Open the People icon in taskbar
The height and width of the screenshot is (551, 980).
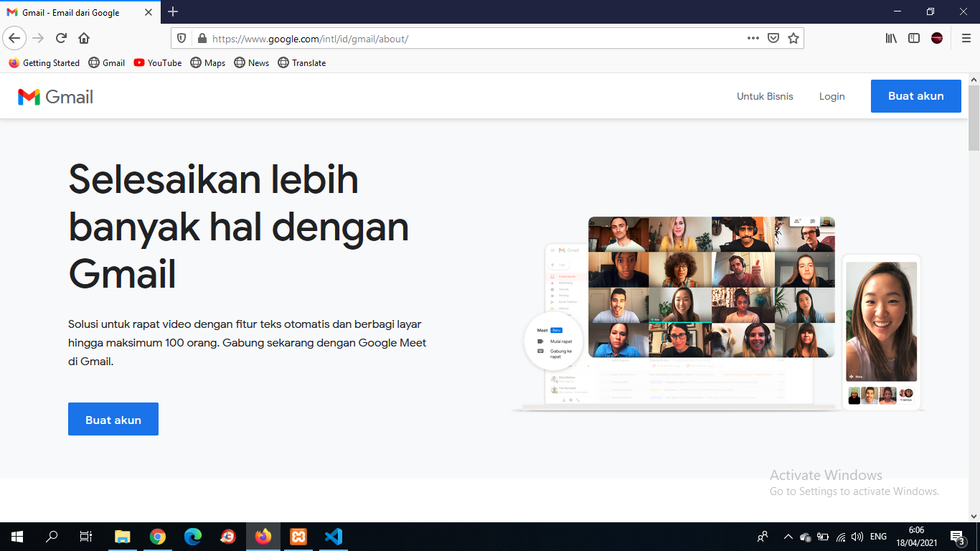tap(763, 537)
